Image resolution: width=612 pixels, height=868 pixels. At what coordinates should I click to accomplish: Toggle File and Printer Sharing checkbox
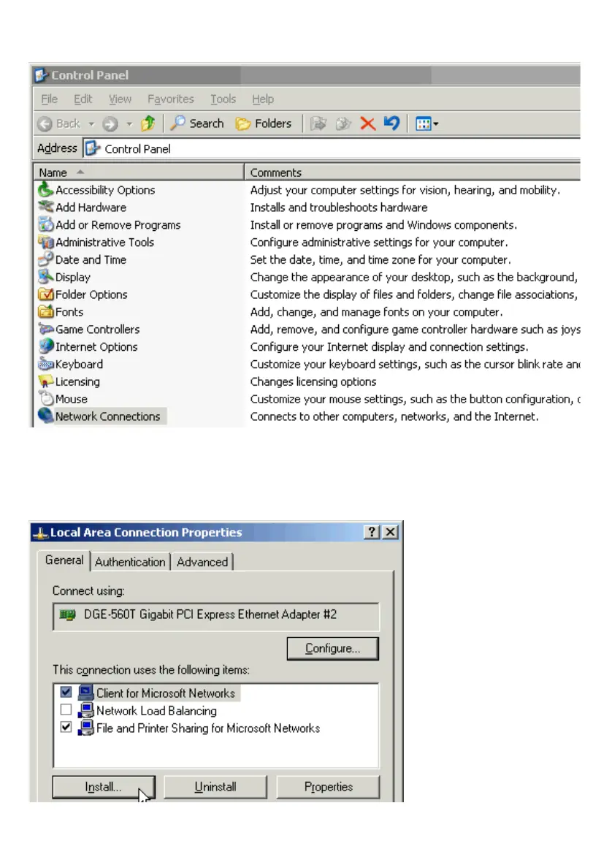66,727
